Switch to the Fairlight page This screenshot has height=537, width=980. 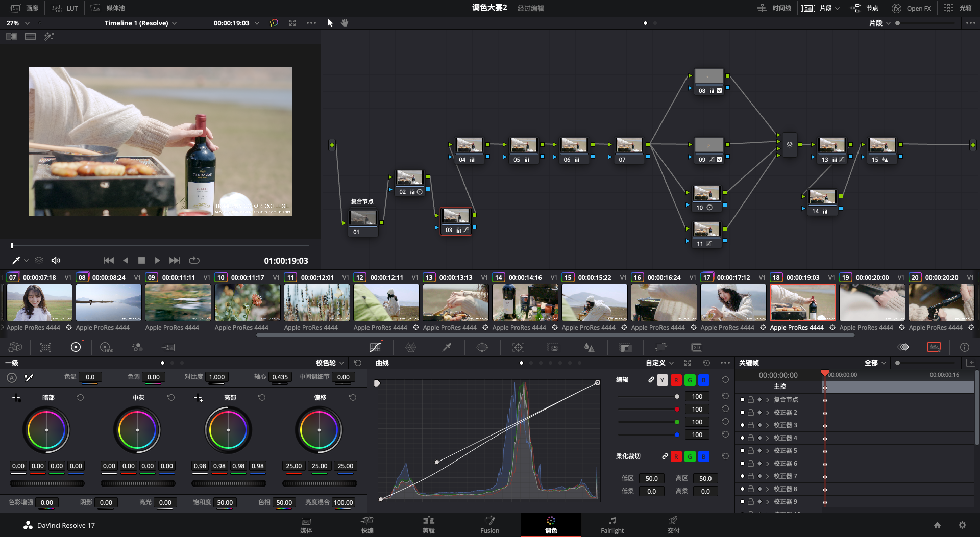(612, 524)
